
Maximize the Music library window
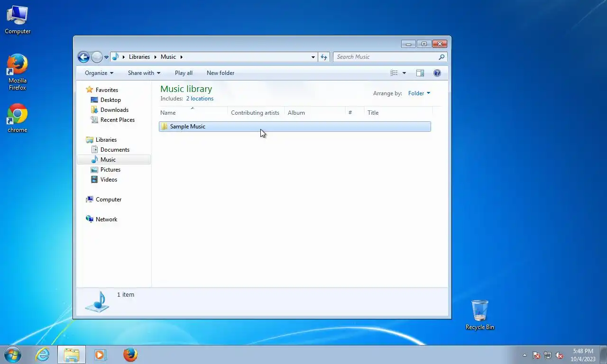[x=424, y=44]
